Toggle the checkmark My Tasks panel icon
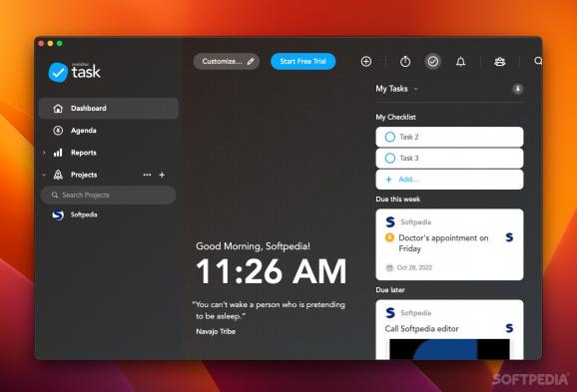577x392 pixels. click(433, 62)
